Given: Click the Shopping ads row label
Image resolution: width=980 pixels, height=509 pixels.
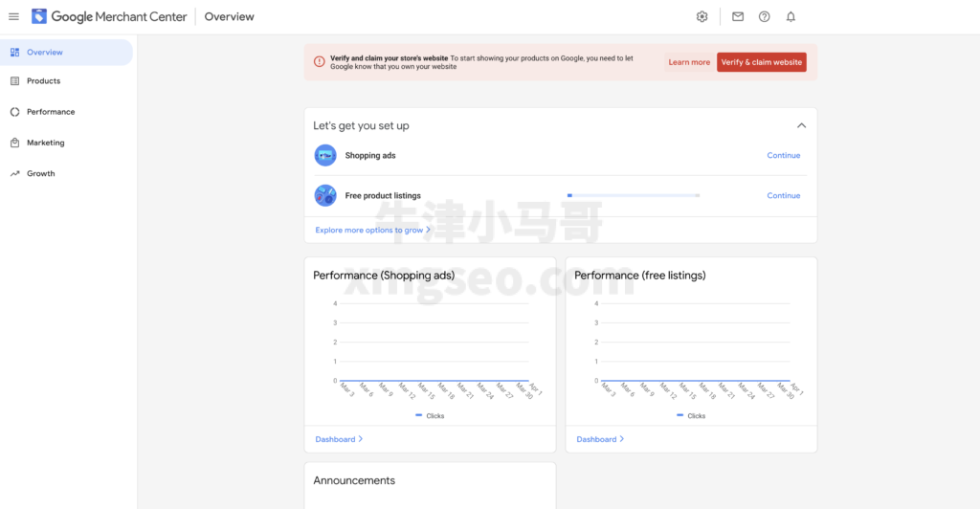Looking at the screenshot, I should (370, 156).
